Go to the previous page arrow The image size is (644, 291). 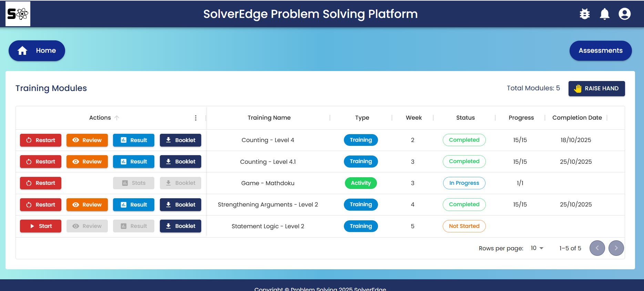597,248
